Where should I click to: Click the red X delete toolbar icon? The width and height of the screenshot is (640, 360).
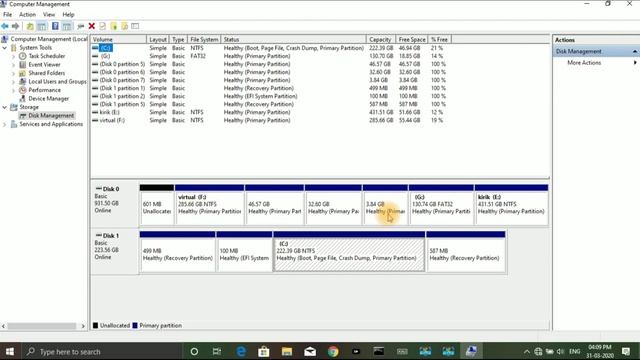[92, 26]
